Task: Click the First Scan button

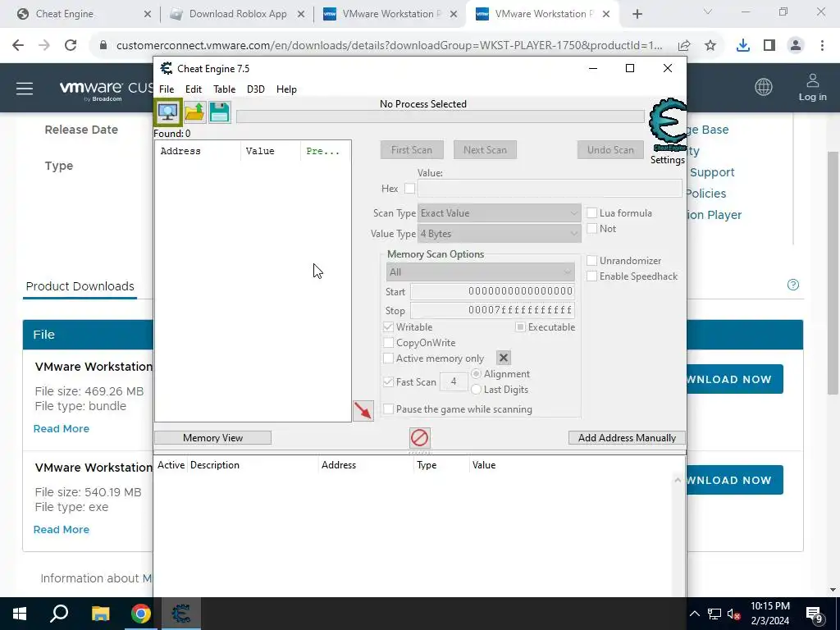Action: point(412,150)
